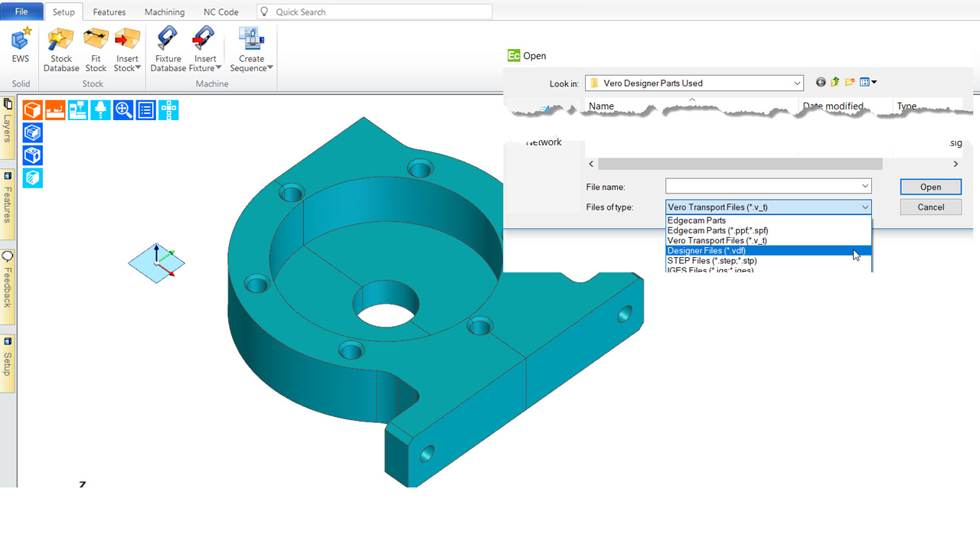The height and width of the screenshot is (551, 980).
Task: Click the Create Sequence icon
Action: (x=251, y=49)
